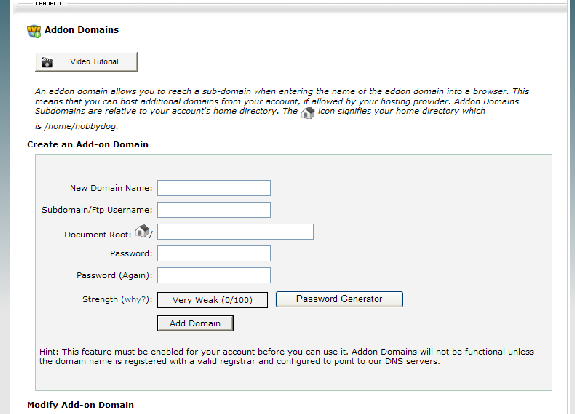Screen dimensions: 575x414
Task: Open the Password Generator
Action: 339,299
